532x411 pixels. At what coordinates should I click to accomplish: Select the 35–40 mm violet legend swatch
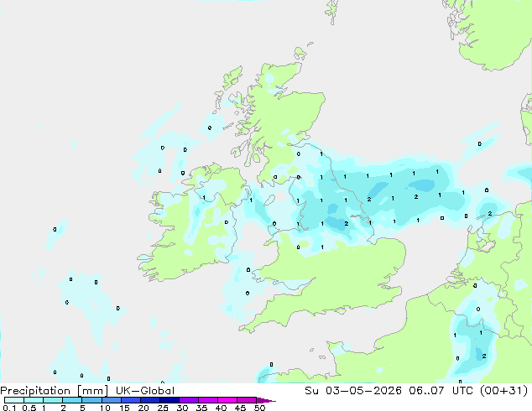tap(208, 400)
